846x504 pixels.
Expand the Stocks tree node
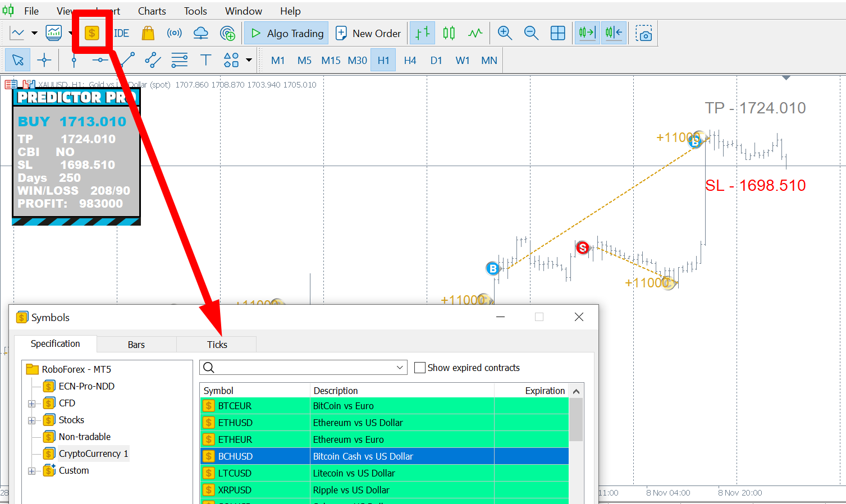(32, 420)
